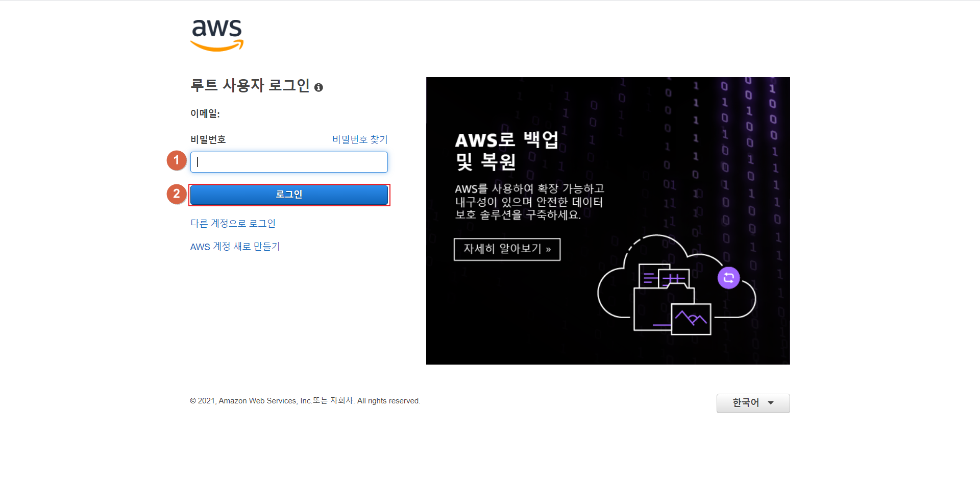The width and height of the screenshot is (980, 481).
Task: Click the AWS로 백업 및 복원 heading
Action: [x=506, y=151]
